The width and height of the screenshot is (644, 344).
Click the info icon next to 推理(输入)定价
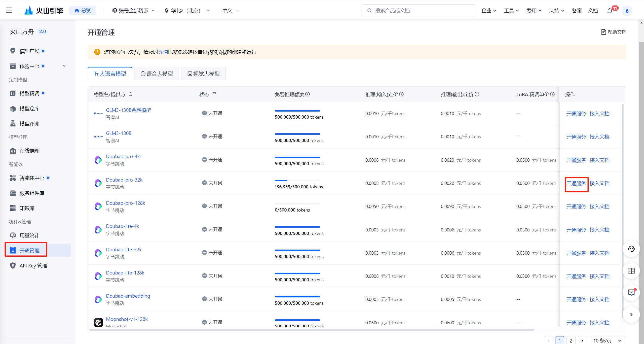pyautogui.click(x=401, y=94)
